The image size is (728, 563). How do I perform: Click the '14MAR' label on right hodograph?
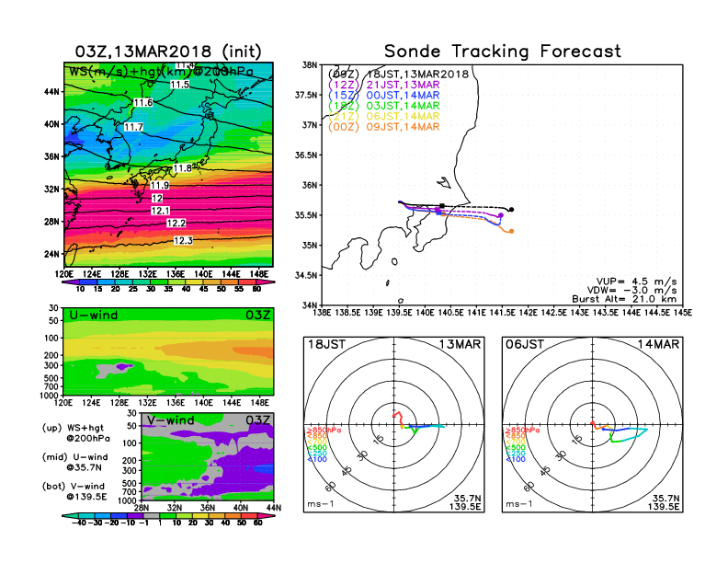tap(658, 345)
